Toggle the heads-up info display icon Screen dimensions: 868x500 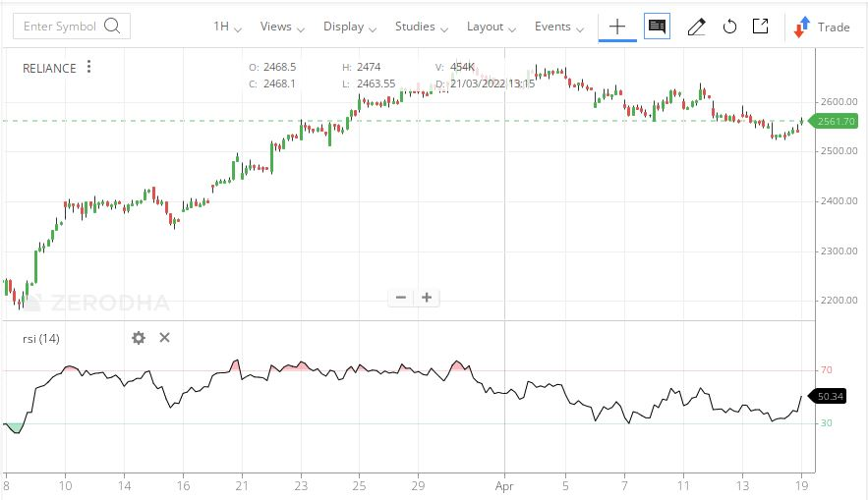point(657,26)
